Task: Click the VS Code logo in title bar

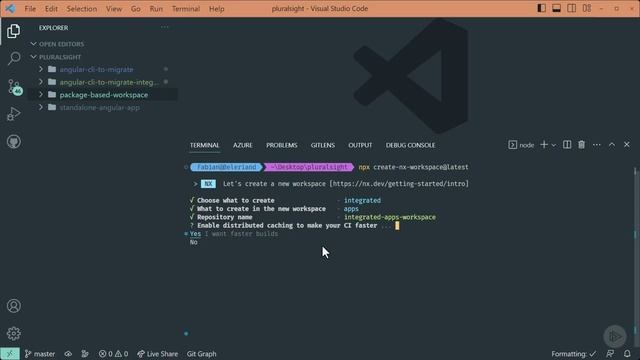Action: click(10, 9)
